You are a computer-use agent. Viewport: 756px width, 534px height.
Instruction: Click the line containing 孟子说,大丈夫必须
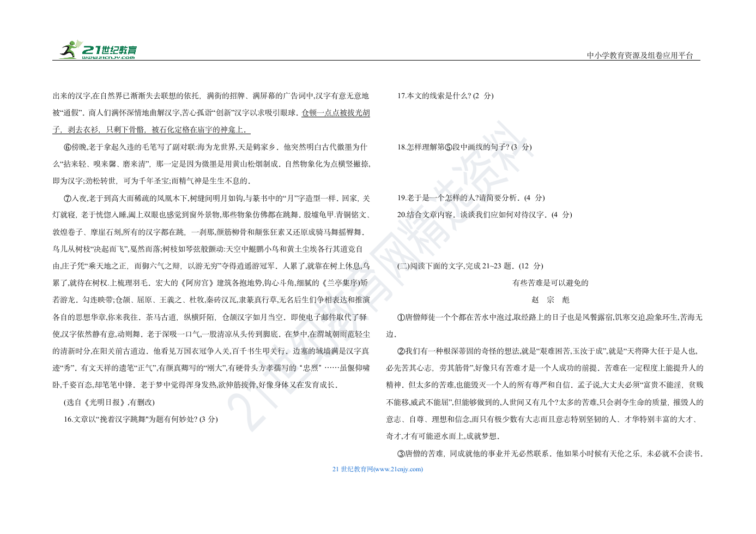[x=545, y=385]
